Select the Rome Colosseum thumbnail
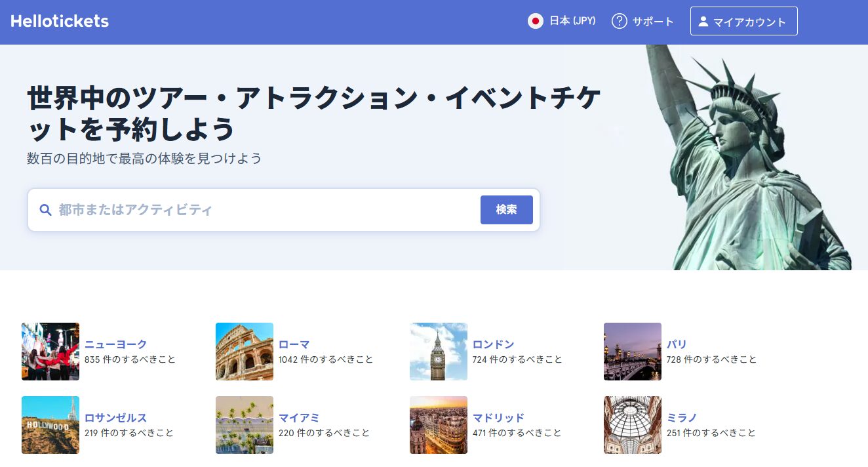Screen dimensions: 868x467 245,352
